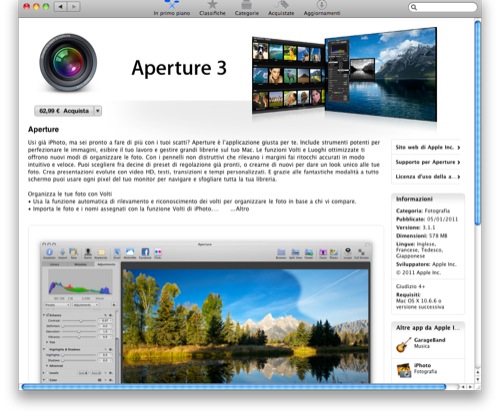Open the Supporto per Aperture link

click(428, 162)
